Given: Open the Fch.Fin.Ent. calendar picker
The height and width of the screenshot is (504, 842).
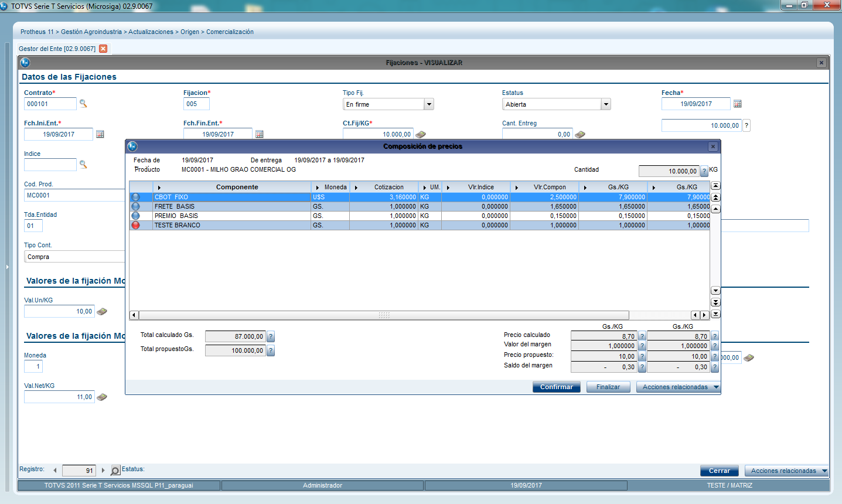Looking at the screenshot, I should pos(260,134).
